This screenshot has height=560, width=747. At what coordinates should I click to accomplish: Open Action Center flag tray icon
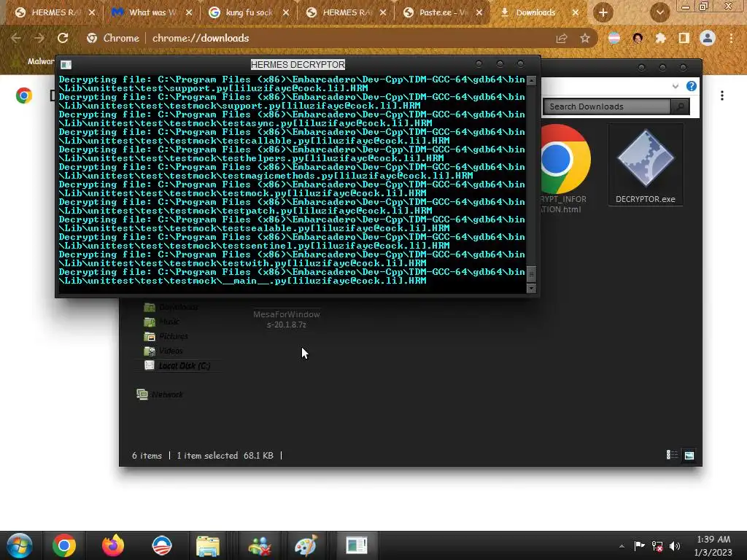click(639, 546)
